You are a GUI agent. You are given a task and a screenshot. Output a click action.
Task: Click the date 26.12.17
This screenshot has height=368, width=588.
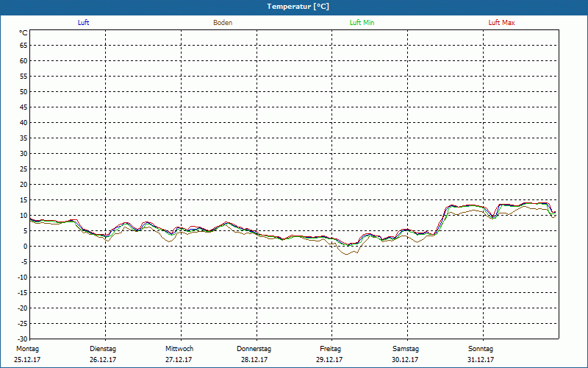tap(103, 360)
